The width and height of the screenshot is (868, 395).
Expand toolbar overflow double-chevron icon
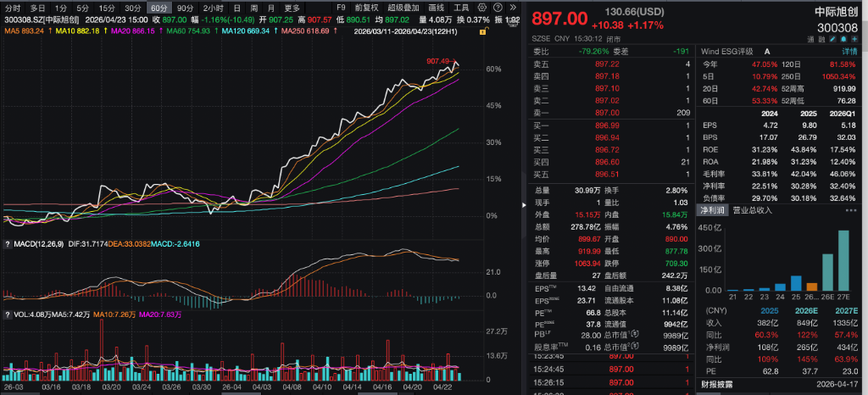(x=512, y=8)
